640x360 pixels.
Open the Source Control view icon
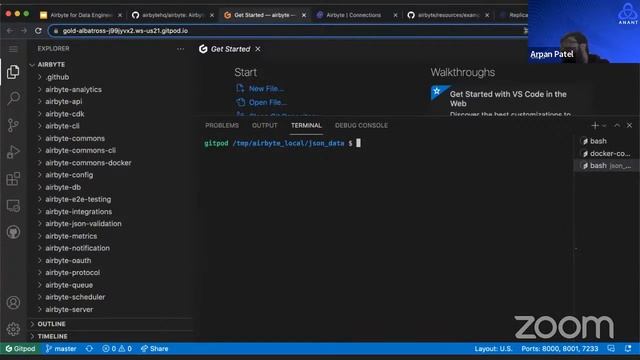tap(13, 125)
